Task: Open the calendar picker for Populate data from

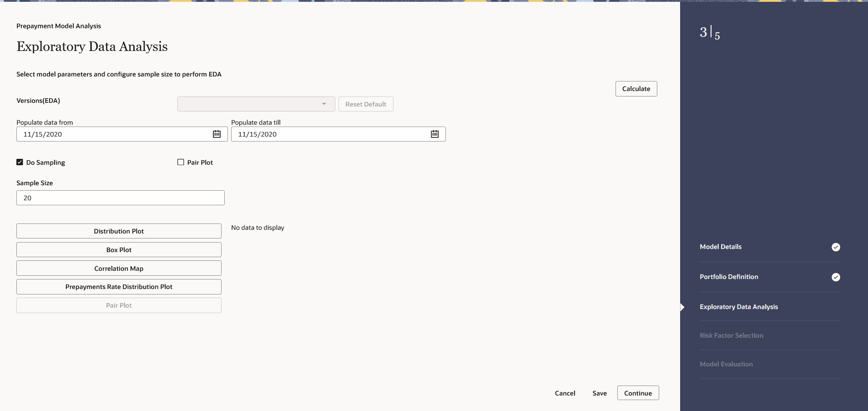Action: click(x=217, y=134)
